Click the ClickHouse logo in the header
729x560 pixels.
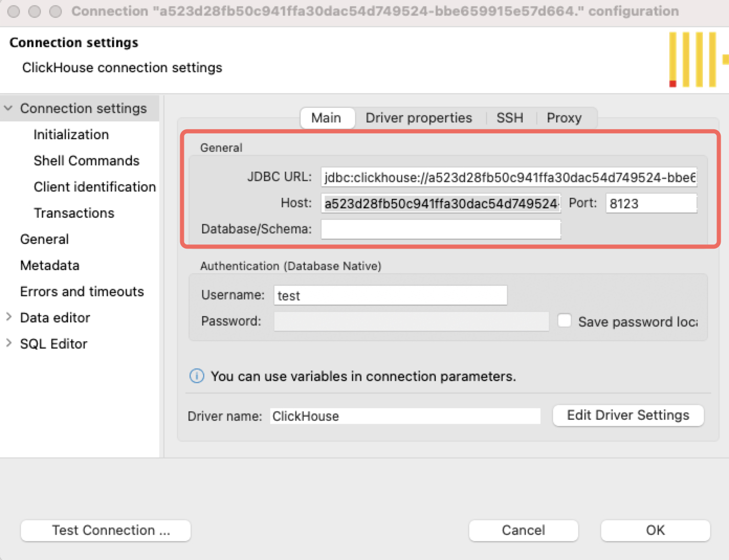[697, 59]
